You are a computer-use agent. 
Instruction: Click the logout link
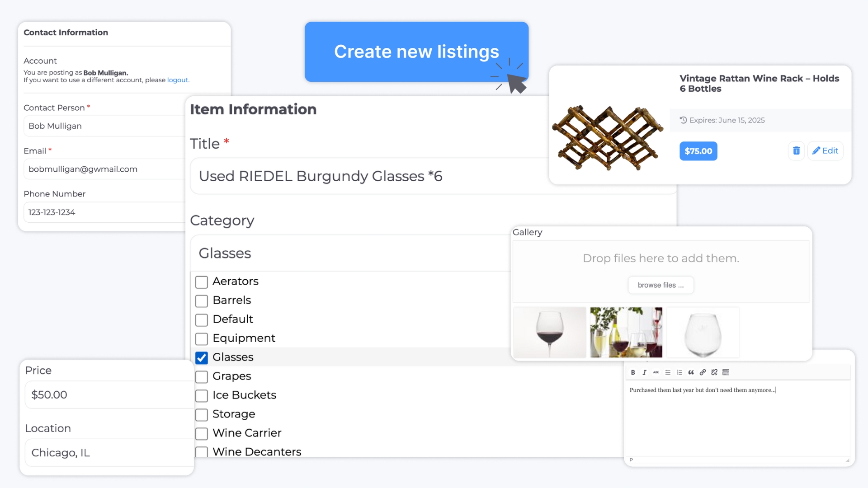pos(177,80)
